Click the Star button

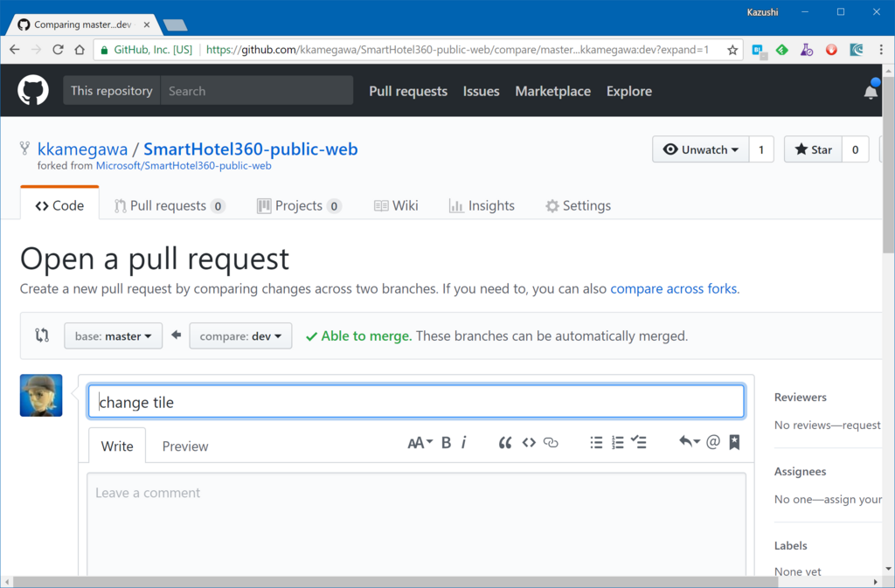[813, 149]
